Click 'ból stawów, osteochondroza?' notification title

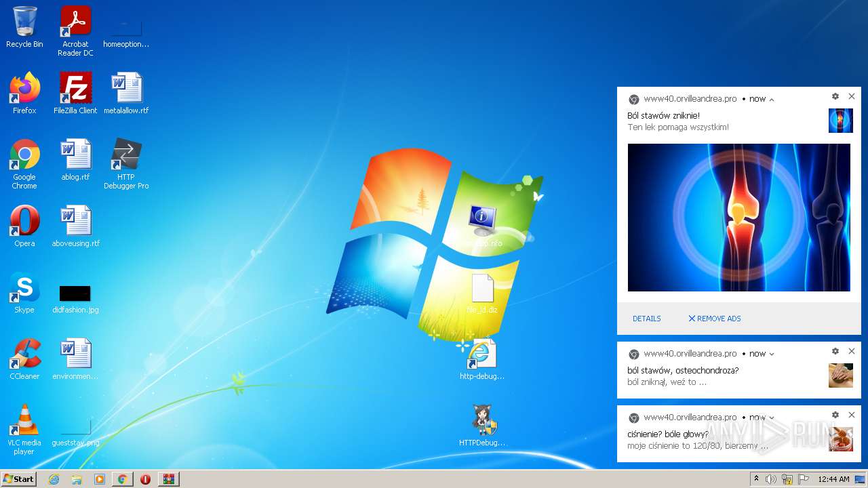(x=683, y=371)
